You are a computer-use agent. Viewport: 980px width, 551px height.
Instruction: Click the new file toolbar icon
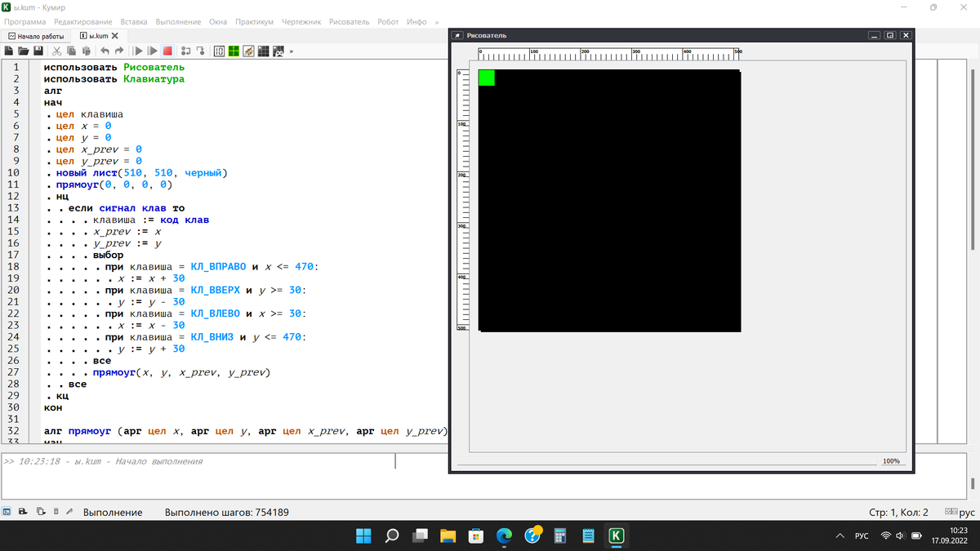click(x=8, y=51)
